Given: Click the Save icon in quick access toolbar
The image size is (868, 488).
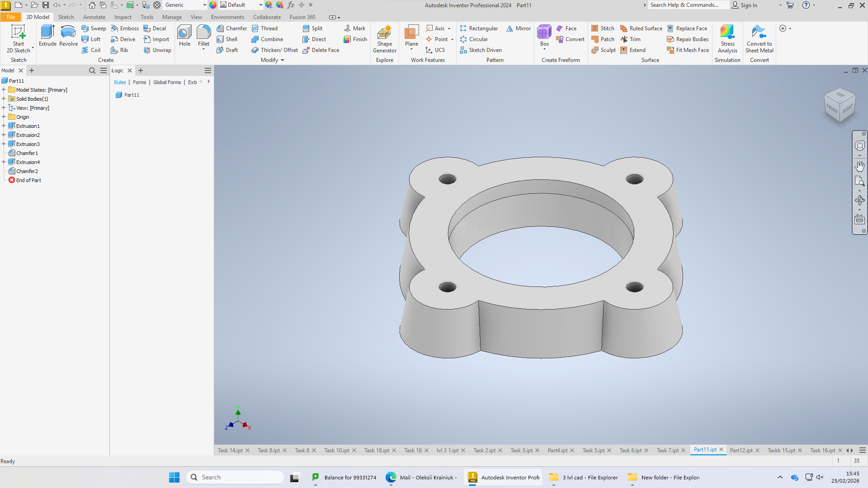Looking at the screenshot, I should pyautogui.click(x=46, y=5).
